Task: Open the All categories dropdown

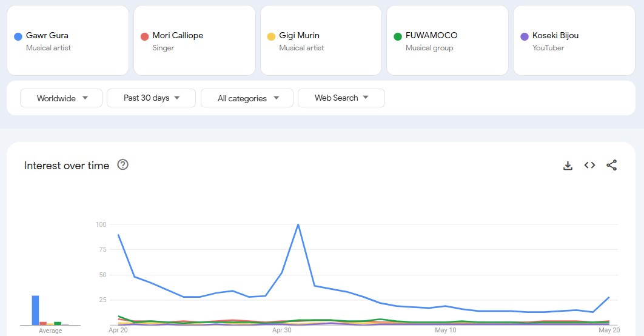Action: [x=247, y=98]
